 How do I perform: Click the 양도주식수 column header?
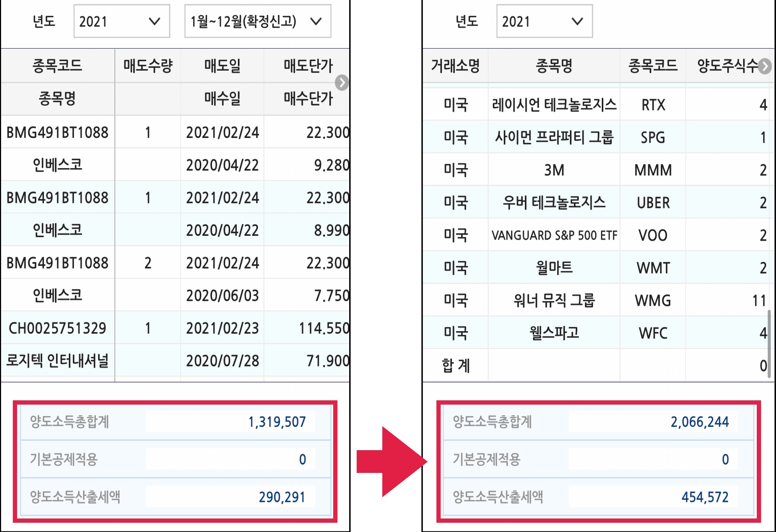tap(727, 66)
